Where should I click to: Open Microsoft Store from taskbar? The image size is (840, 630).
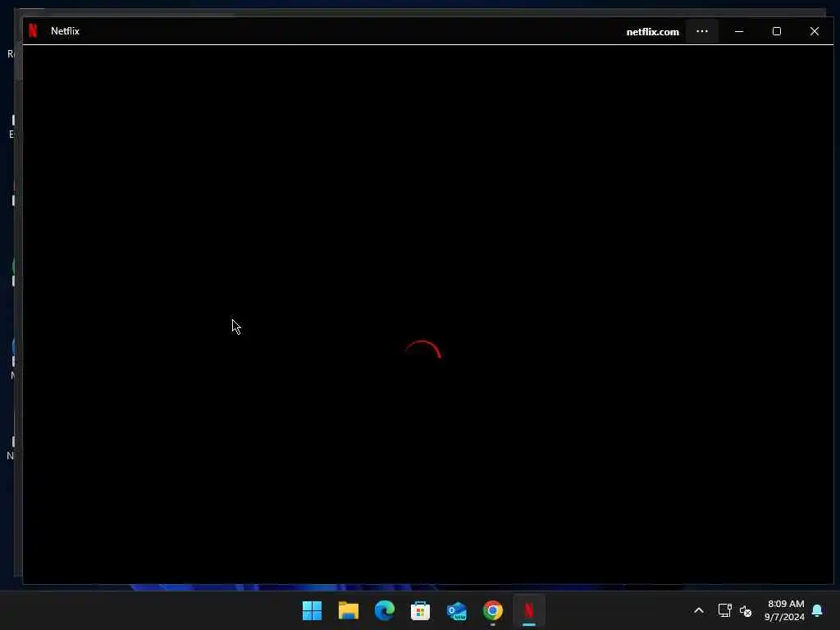point(420,610)
